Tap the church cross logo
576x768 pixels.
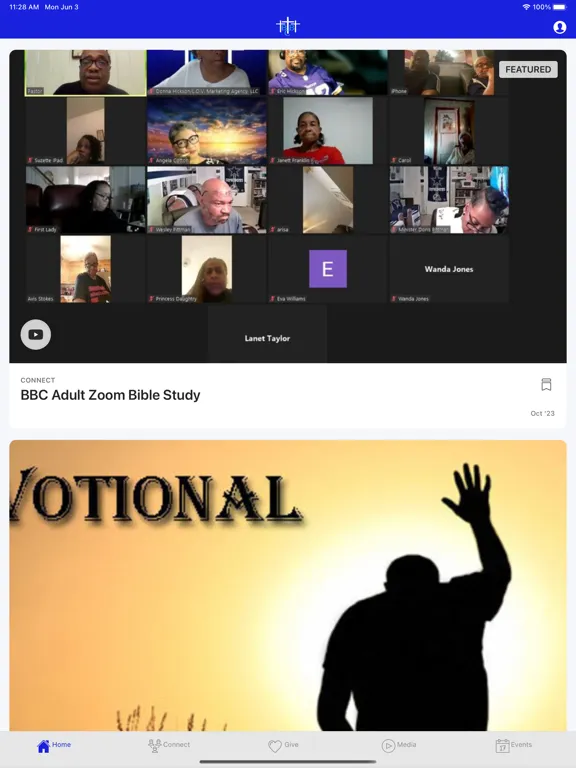click(288, 26)
